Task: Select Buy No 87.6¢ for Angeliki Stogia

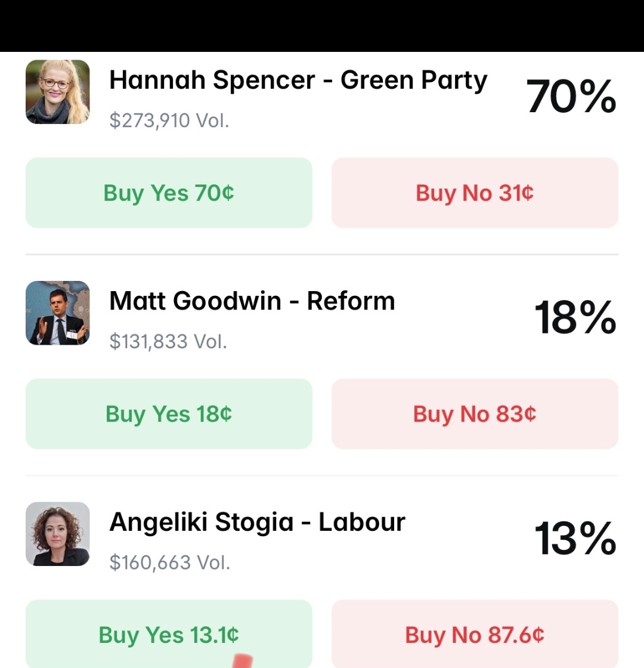Action: tap(475, 635)
